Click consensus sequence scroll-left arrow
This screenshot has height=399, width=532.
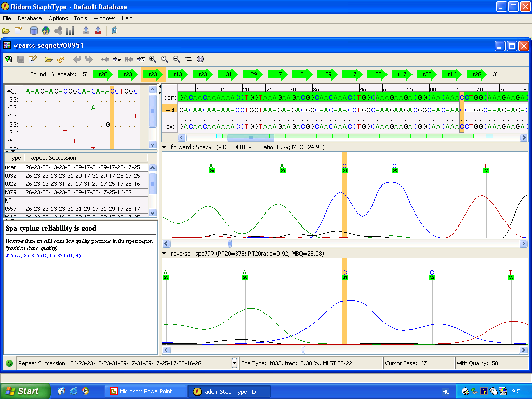(x=182, y=137)
